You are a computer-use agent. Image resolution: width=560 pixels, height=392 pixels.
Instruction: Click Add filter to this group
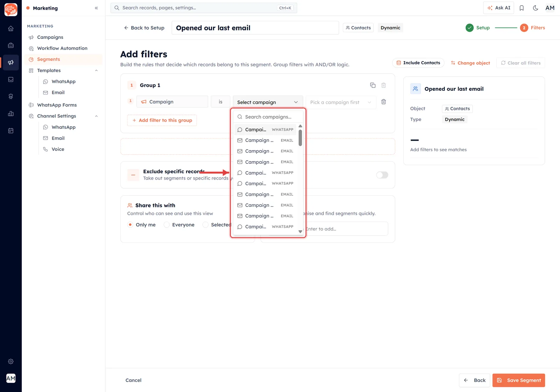click(x=162, y=120)
